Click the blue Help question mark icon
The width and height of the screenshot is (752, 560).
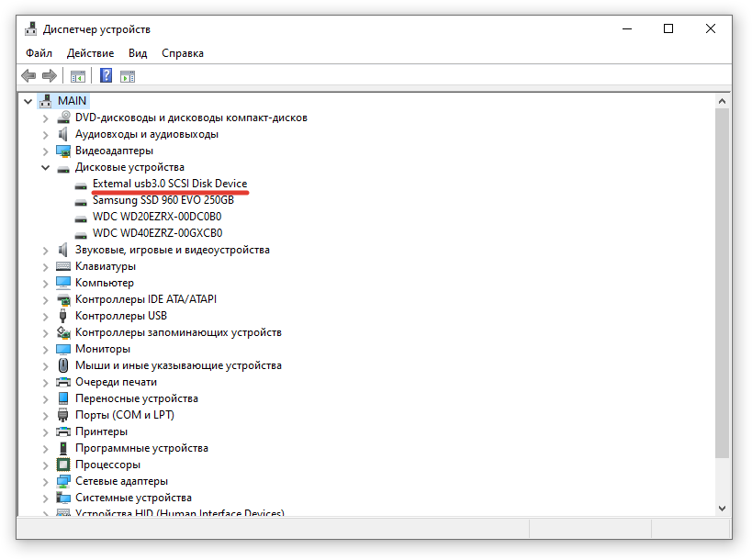[106, 76]
